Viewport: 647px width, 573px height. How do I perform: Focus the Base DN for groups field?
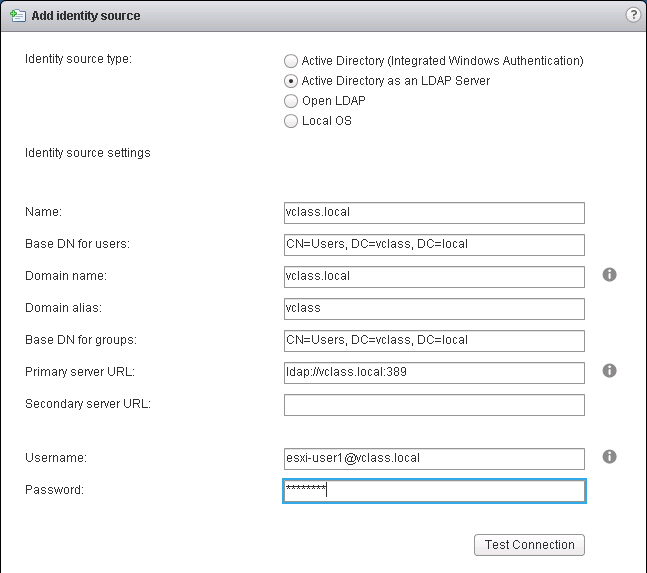pyautogui.click(x=434, y=341)
